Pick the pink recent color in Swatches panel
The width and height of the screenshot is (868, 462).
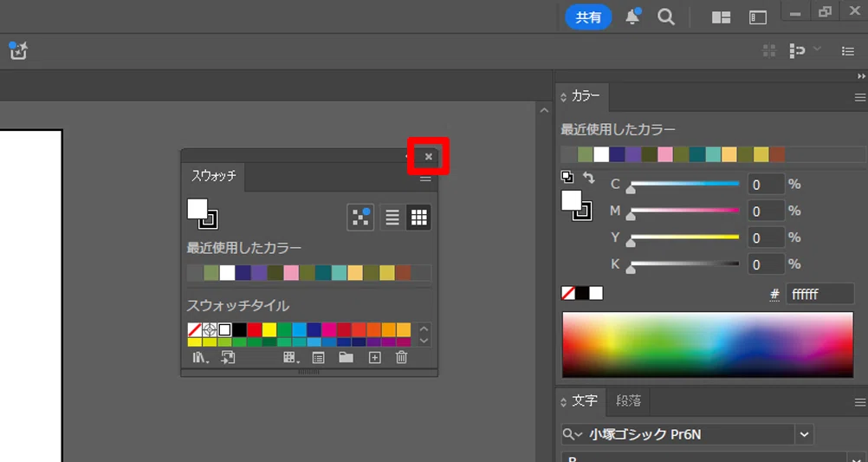tap(291, 272)
